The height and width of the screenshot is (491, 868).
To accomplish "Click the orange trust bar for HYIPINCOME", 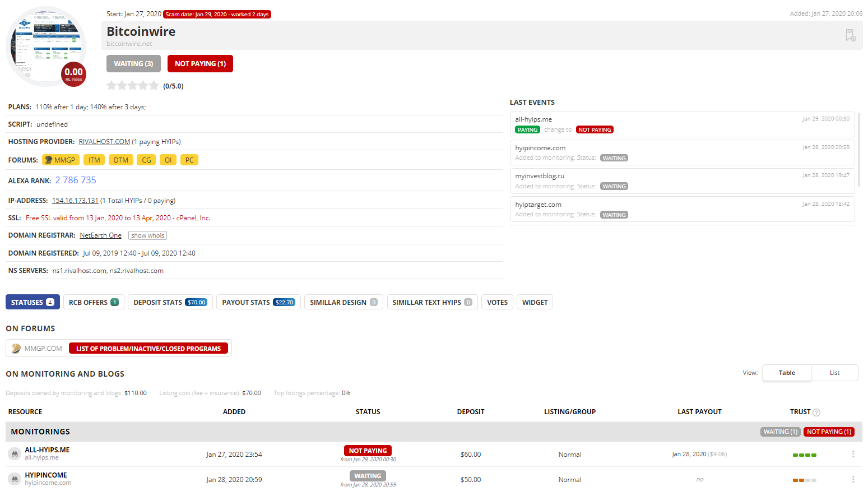I will click(805, 480).
